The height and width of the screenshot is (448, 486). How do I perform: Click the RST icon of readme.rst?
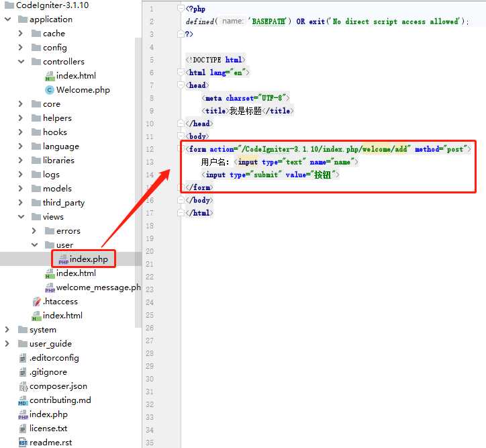tap(23, 443)
